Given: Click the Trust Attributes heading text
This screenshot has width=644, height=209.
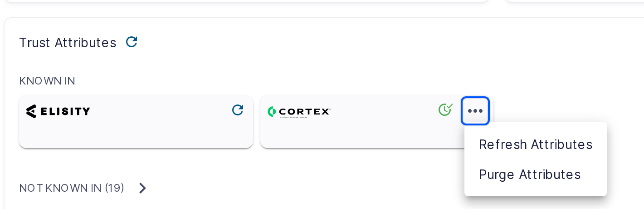Looking at the screenshot, I should point(68,43).
